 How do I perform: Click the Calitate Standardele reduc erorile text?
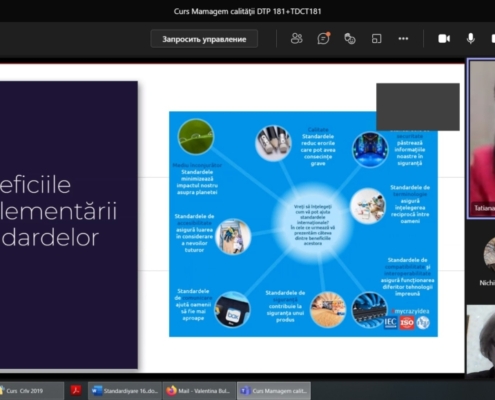[318, 146]
